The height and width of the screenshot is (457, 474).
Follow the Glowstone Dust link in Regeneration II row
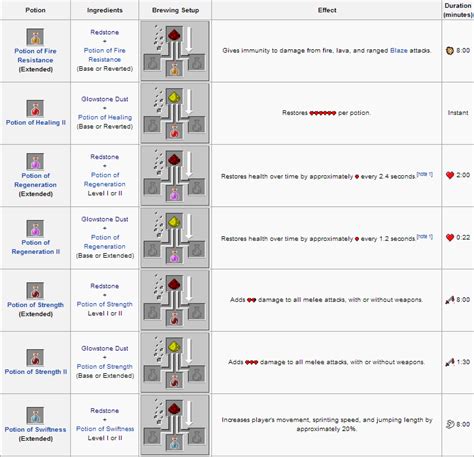tap(105, 219)
